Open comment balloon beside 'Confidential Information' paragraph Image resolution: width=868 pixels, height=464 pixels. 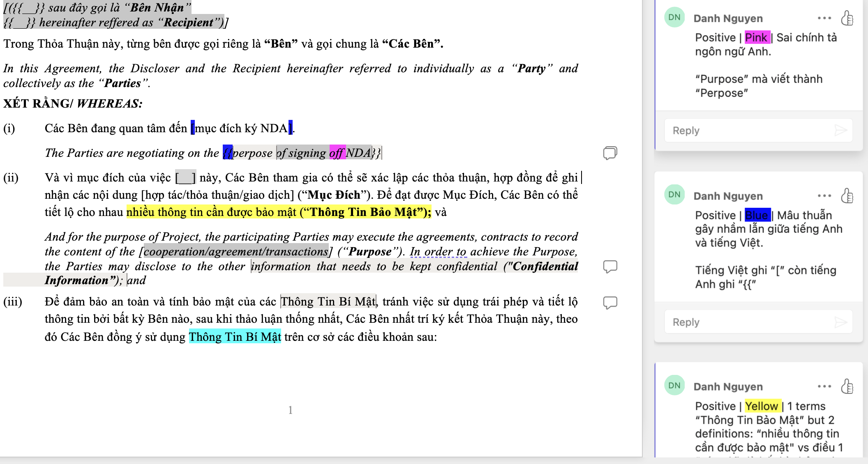pos(610,266)
